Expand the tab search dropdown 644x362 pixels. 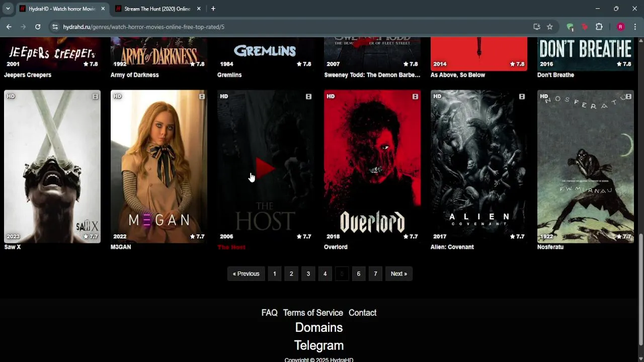click(x=8, y=9)
